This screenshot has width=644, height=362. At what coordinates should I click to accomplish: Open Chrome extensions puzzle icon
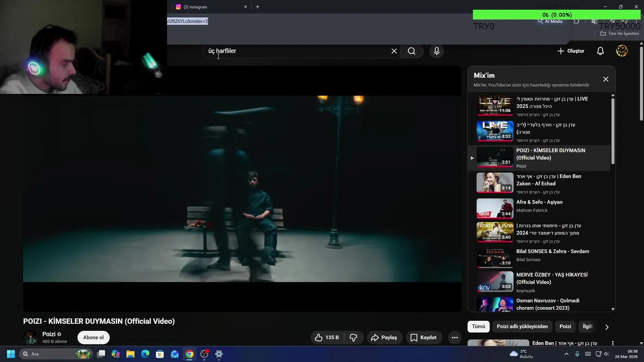[x=577, y=21]
